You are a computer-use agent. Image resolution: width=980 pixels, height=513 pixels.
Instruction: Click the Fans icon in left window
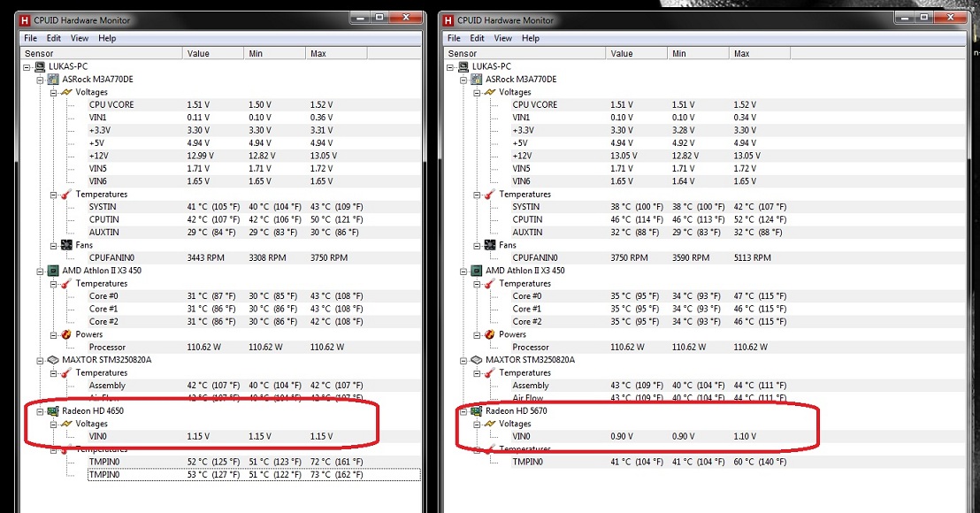point(67,245)
